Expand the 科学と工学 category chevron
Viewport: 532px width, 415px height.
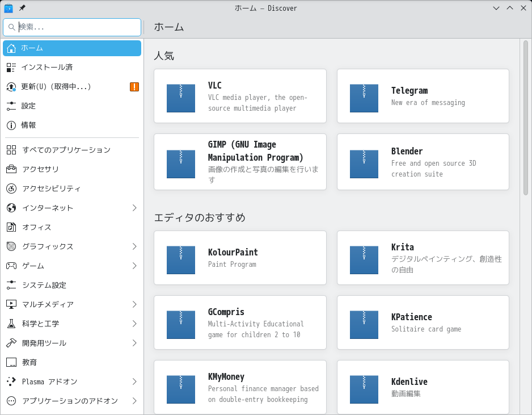point(134,324)
